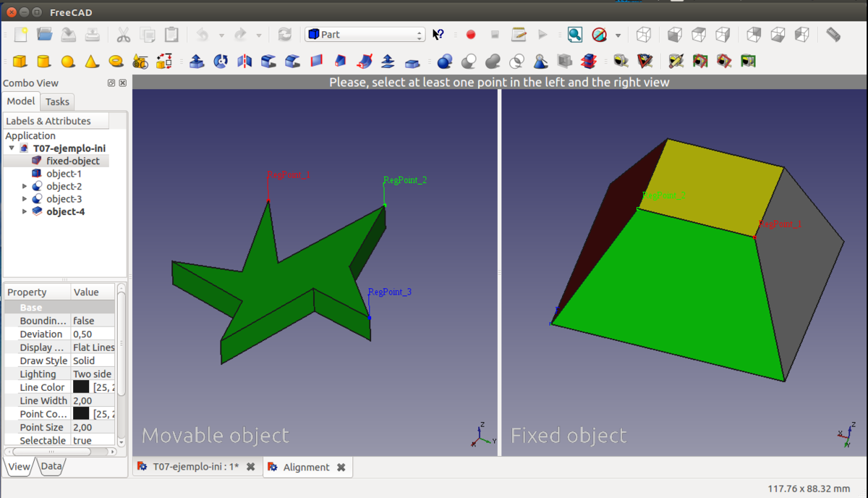
Task: Create a cylinder primitive
Action: tap(43, 62)
